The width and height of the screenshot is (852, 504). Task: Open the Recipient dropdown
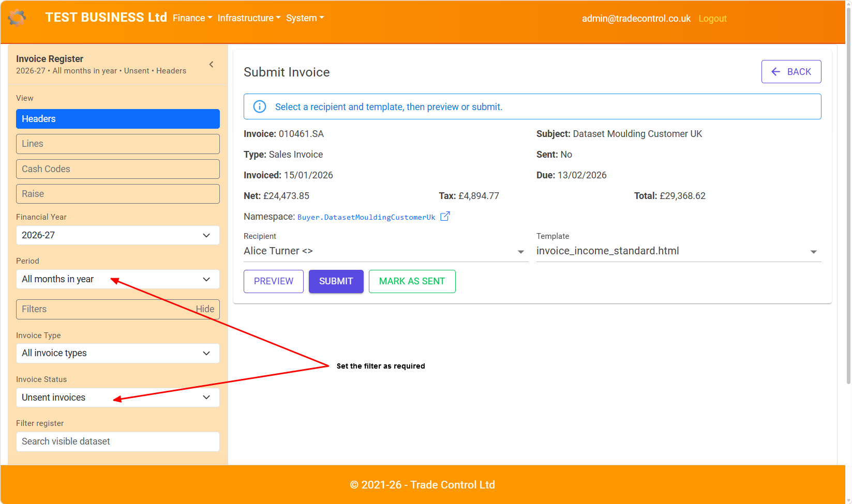[386, 251]
